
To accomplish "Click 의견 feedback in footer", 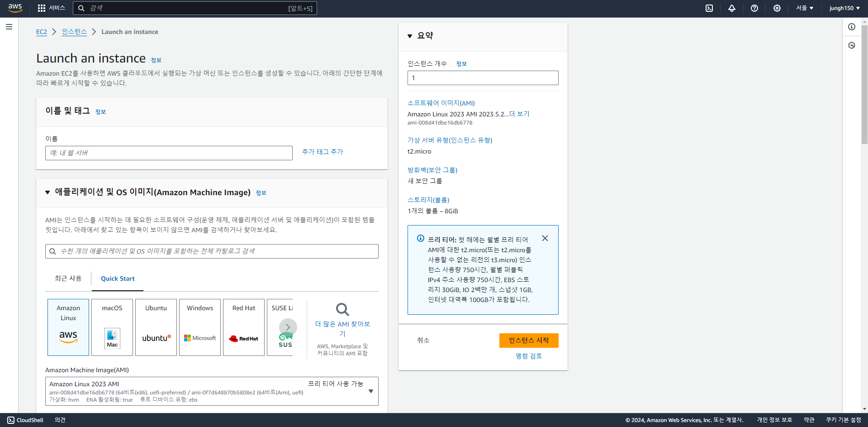I will [x=60, y=420].
